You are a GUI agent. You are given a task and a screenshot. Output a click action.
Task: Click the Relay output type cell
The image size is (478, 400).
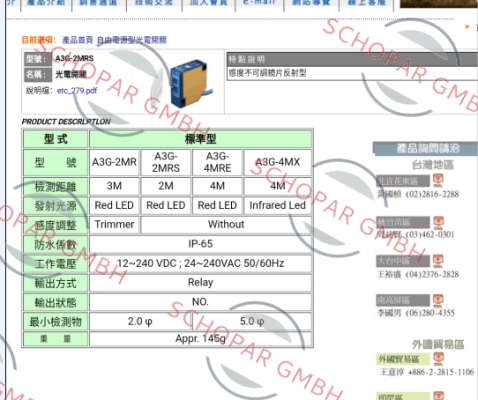tap(200, 283)
